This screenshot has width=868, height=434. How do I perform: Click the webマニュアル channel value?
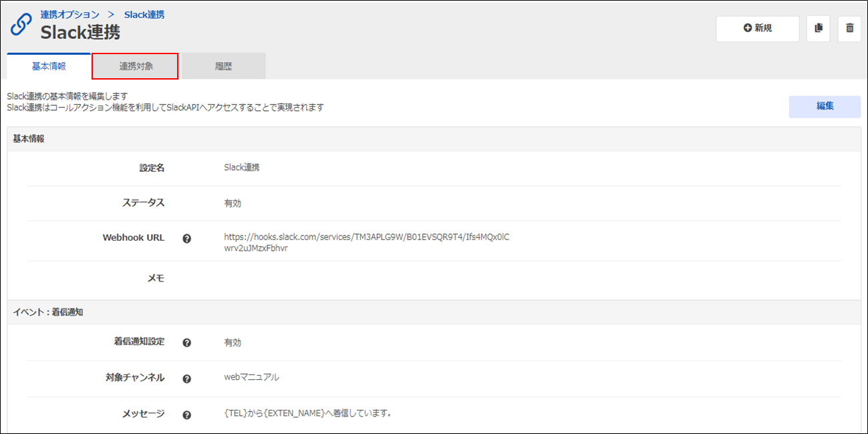coord(251,377)
